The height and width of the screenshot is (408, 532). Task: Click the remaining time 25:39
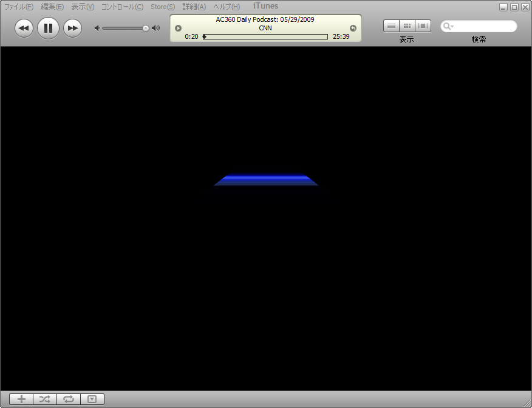341,36
